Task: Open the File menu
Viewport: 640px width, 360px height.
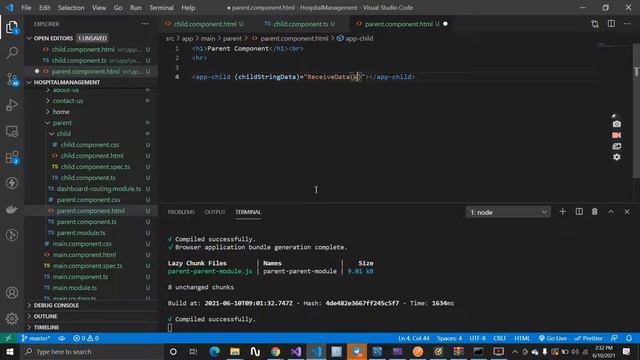Action: [26, 7]
